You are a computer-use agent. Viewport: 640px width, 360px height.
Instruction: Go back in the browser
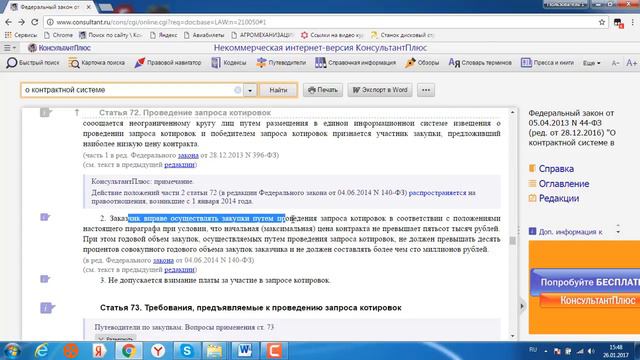pyautogui.click(x=8, y=22)
